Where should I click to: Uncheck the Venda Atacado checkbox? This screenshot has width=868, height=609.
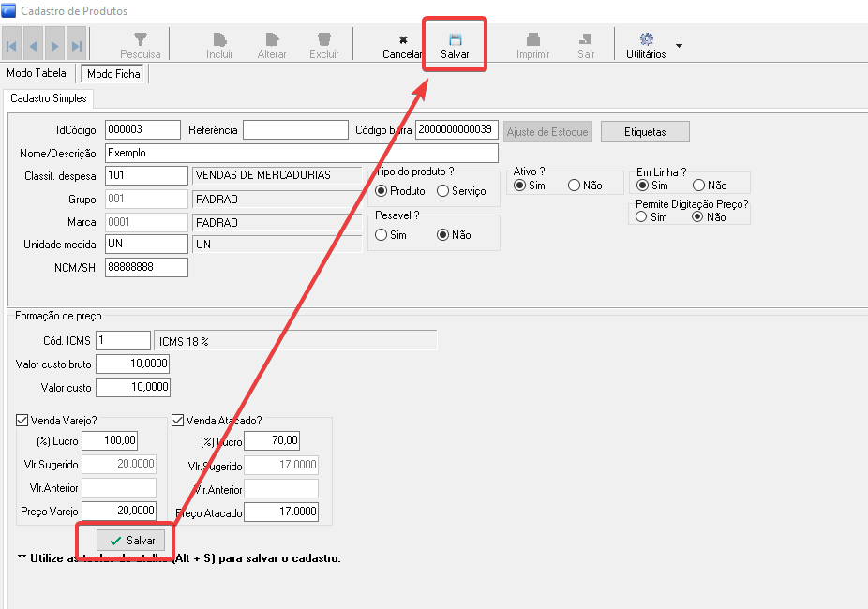tap(178, 422)
